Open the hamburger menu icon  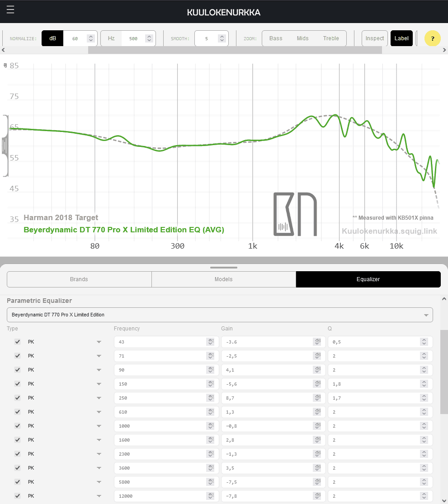[10, 9]
